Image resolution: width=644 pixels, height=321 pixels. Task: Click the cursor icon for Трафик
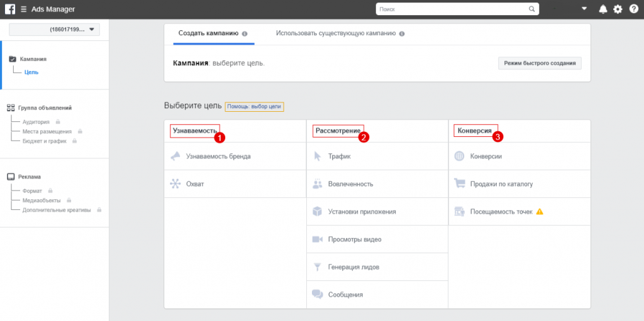tap(318, 156)
